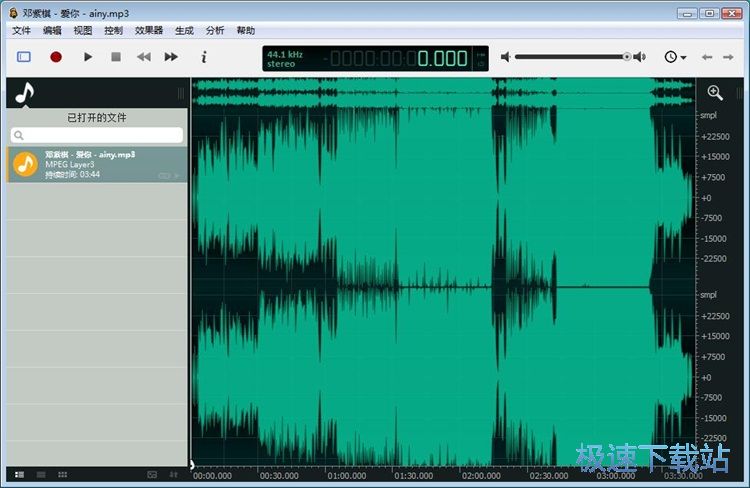
Task: Click the Stop playback button
Action: point(116,57)
